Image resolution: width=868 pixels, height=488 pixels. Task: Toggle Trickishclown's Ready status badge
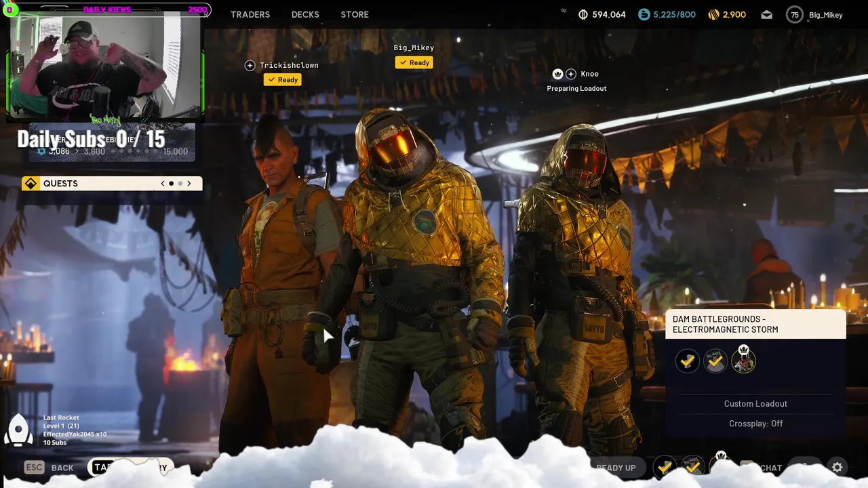coord(283,80)
